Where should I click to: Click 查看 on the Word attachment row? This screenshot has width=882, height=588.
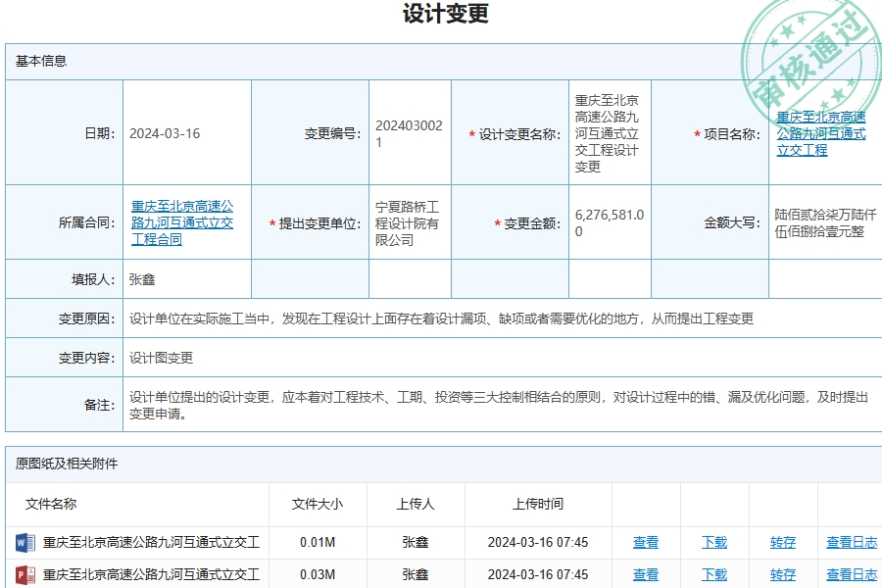tap(648, 542)
